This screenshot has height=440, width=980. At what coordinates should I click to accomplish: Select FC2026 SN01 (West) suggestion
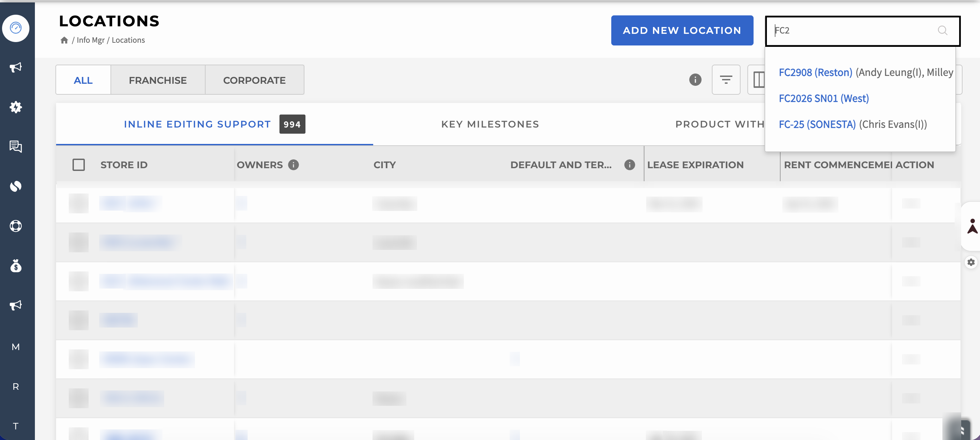[824, 98]
